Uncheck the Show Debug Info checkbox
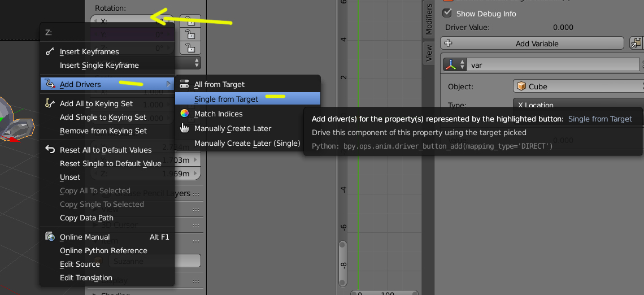 click(447, 13)
